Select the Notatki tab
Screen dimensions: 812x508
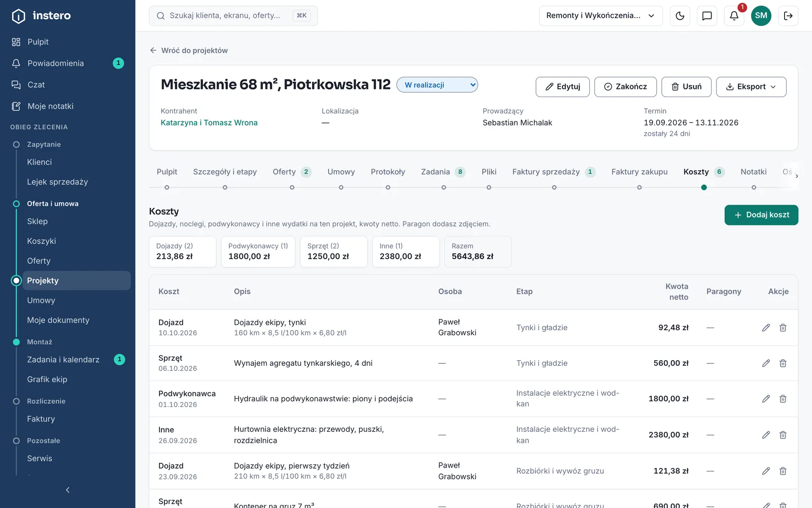point(754,172)
